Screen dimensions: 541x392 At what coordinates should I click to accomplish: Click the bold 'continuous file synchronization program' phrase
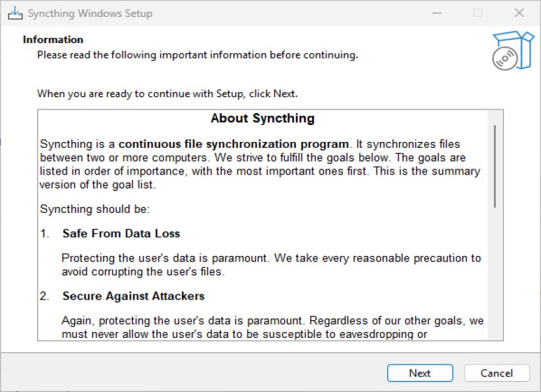point(233,144)
